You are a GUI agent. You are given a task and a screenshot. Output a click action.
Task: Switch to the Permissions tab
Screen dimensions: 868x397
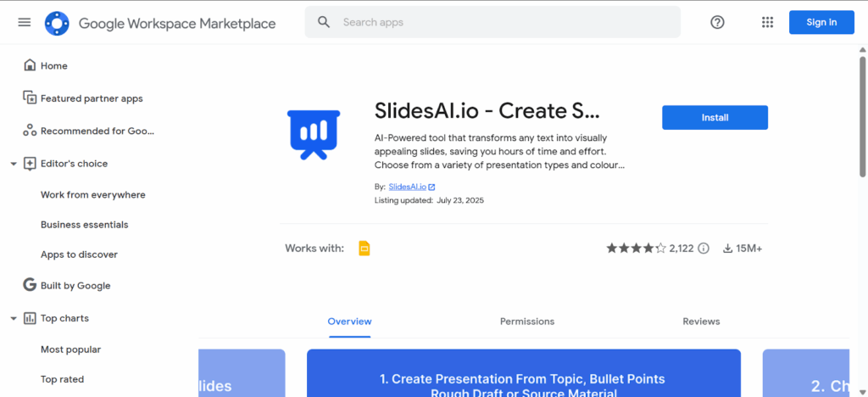(x=526, y=322)
